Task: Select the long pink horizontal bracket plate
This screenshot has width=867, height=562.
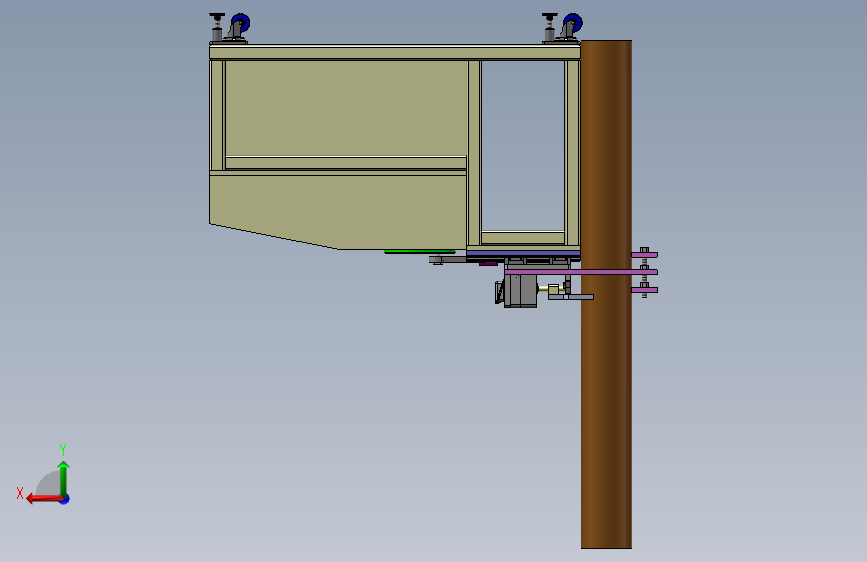Action: 581,272
